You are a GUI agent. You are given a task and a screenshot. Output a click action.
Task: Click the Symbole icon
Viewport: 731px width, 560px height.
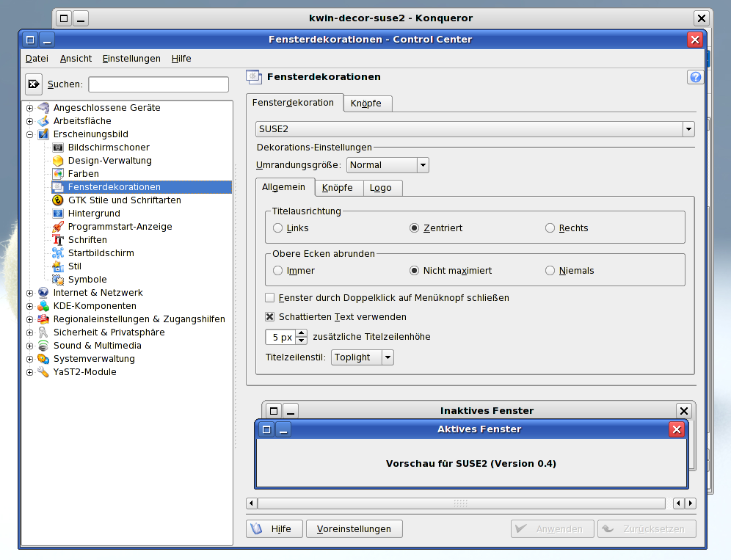pos(58,280)
